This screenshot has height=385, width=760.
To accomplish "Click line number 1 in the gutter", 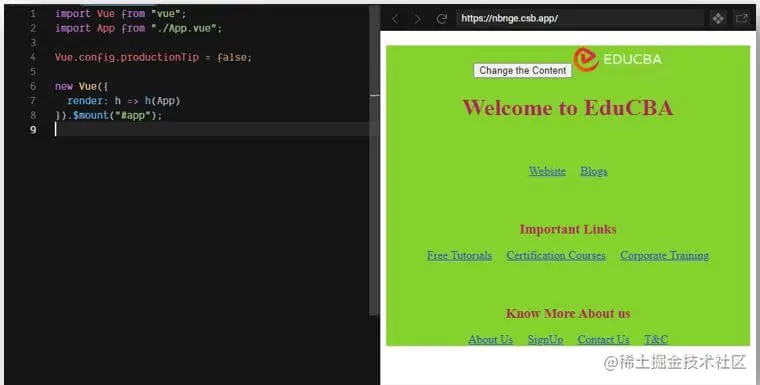I will click(x=33, y=14).
